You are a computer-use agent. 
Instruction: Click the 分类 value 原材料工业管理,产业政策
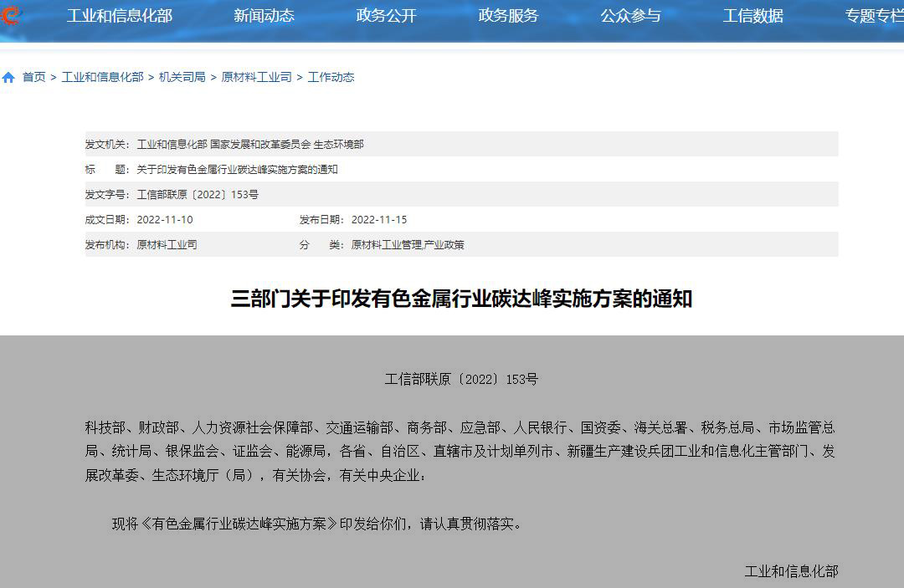408,245
